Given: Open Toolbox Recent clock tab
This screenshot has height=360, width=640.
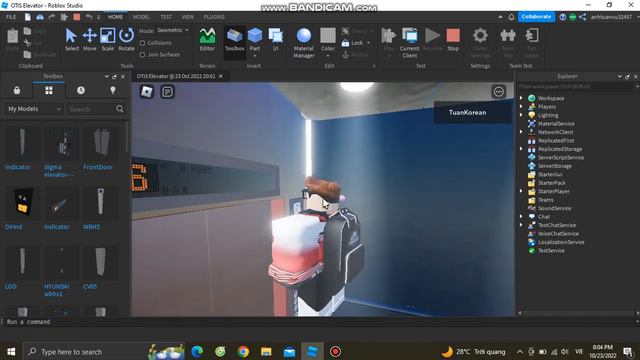Looking at the screenshot, I should tap(81, 90).
